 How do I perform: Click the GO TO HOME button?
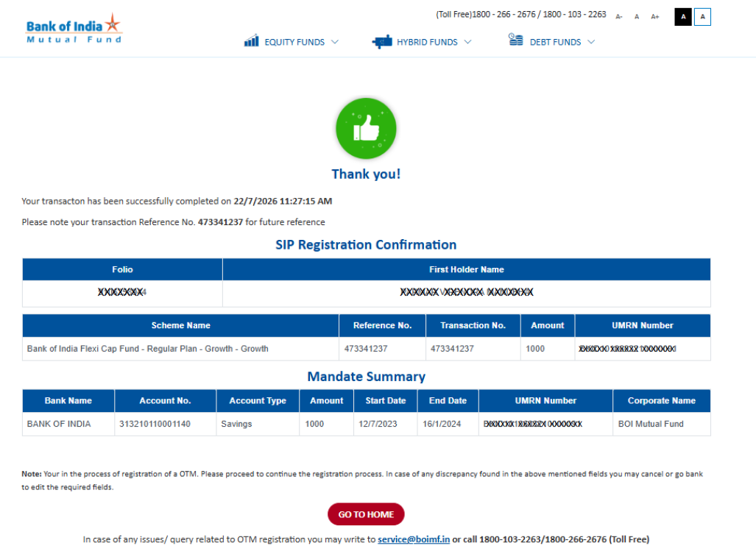(x=366, y=514)
